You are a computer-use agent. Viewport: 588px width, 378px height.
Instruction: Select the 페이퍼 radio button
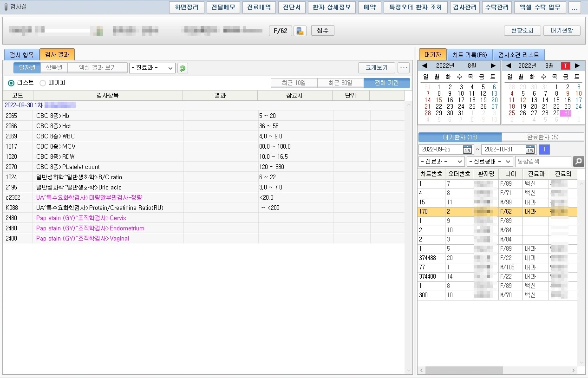point(43,83)
